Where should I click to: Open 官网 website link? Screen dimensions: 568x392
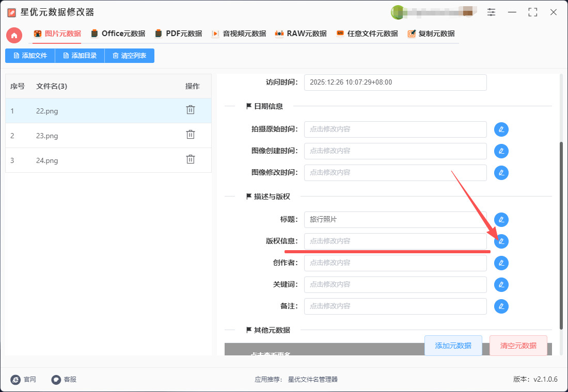pos(24,379)
